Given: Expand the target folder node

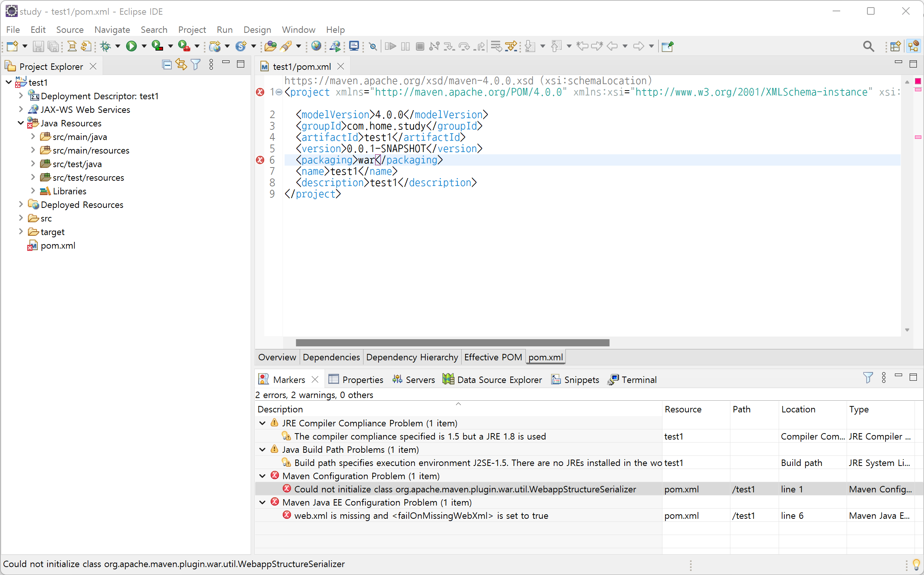Looking at the screenshot, I should 21,232.
